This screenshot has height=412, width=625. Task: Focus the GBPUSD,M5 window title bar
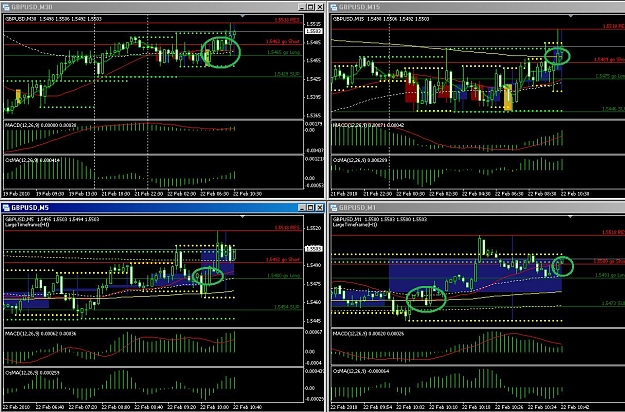click(163, 207)
